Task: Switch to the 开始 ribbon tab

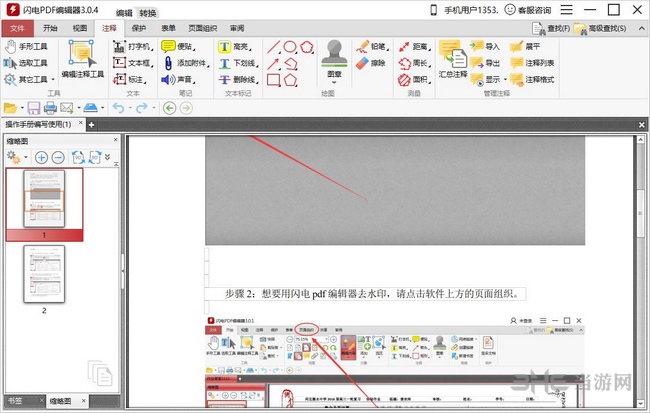Action: point(50,28)
